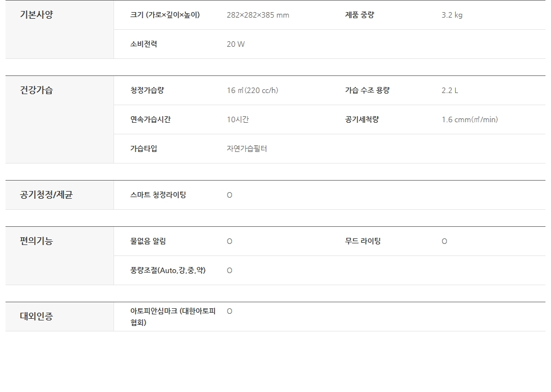Click the 편의기능 section header

tap(36, 241)
